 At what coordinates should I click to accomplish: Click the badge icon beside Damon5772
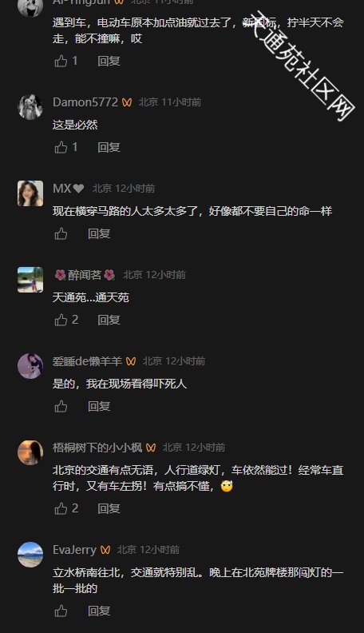127,102
